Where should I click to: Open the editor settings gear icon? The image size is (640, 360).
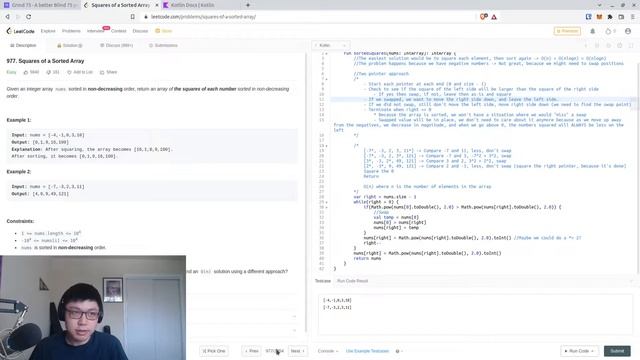pos(620,45)
